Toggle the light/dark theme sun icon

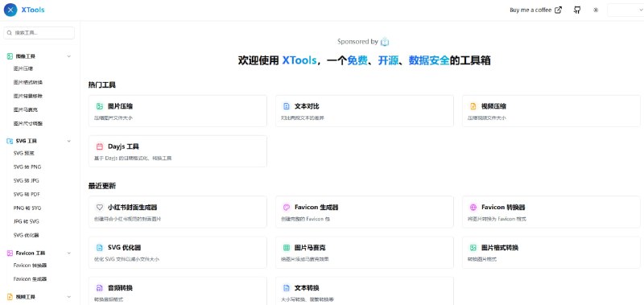(596, 10)
